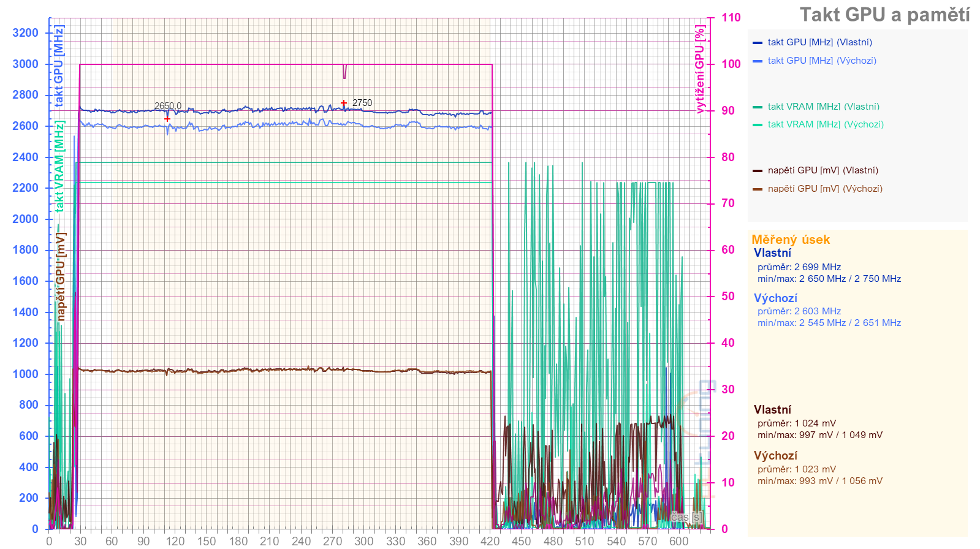This screenshot has width=980, height=549.
Task: Select legend entry "takt GPU [MHz] (Vlastní)"
Action: (819, 42)
